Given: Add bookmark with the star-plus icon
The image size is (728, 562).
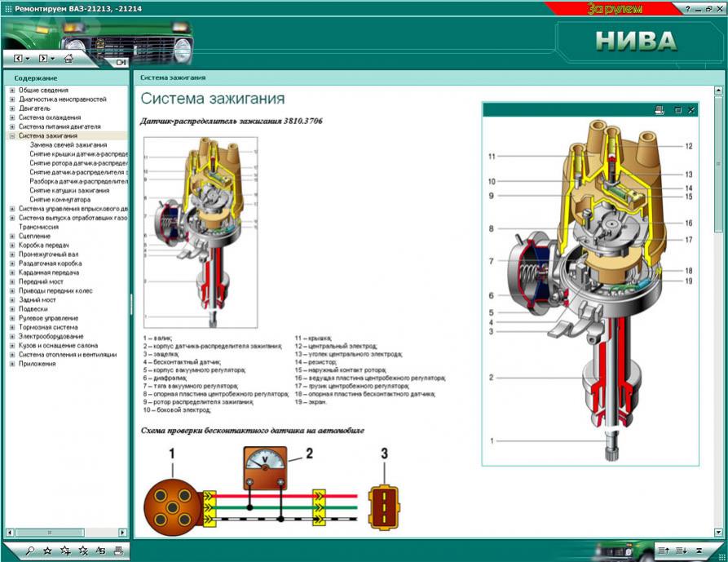Looking at the screenshot, I should pyautogui.click(x=65, y=551).
